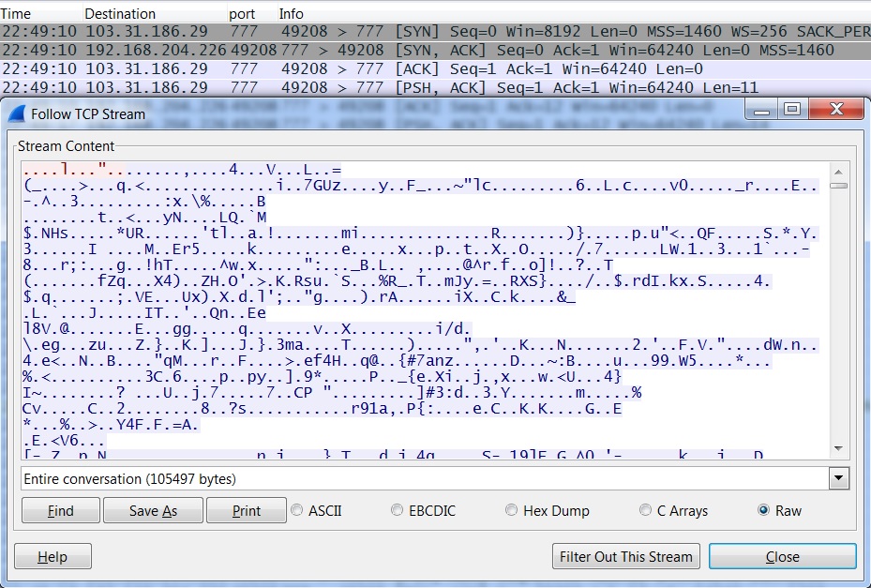The height and width of the screenshot is (588, 871).
Task: Sort packets by Destination column header
Action: coord(120,14)
